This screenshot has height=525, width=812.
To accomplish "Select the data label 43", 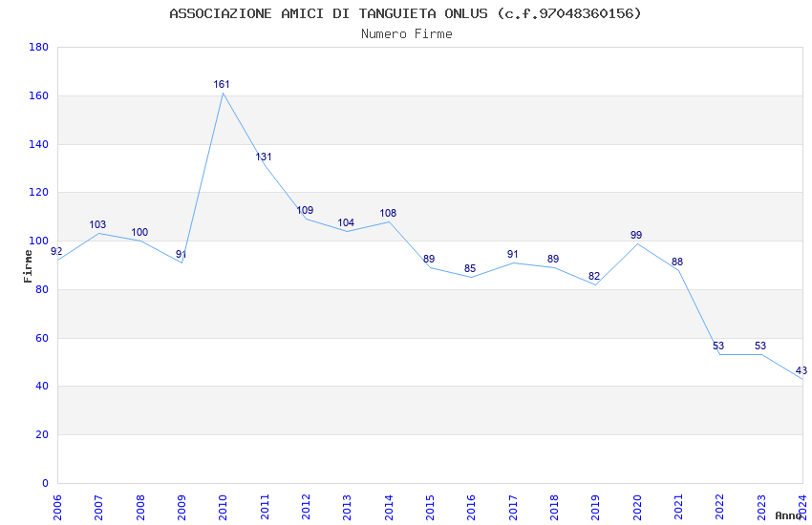I will click(801, 370).
